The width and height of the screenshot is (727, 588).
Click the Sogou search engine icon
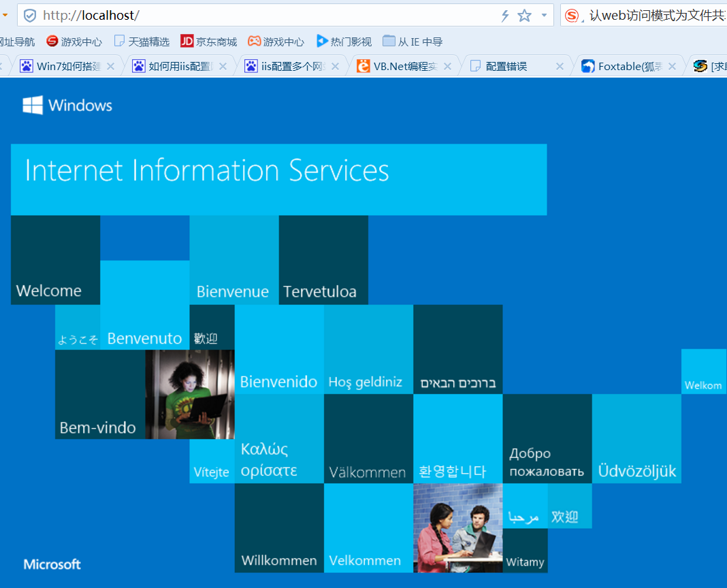pos(572,16)
